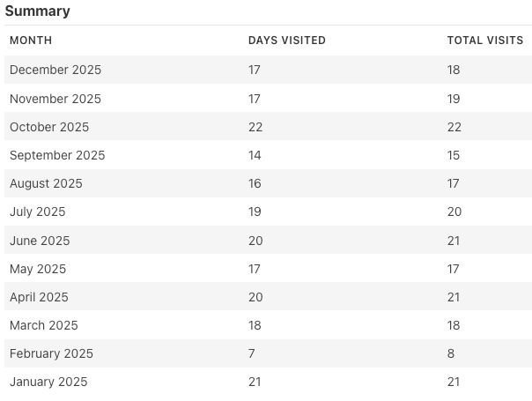Image resolution: width=532 pixels, height=401 pixels.
Task: Click the DAYS VISITED column header
Action: 287,41
